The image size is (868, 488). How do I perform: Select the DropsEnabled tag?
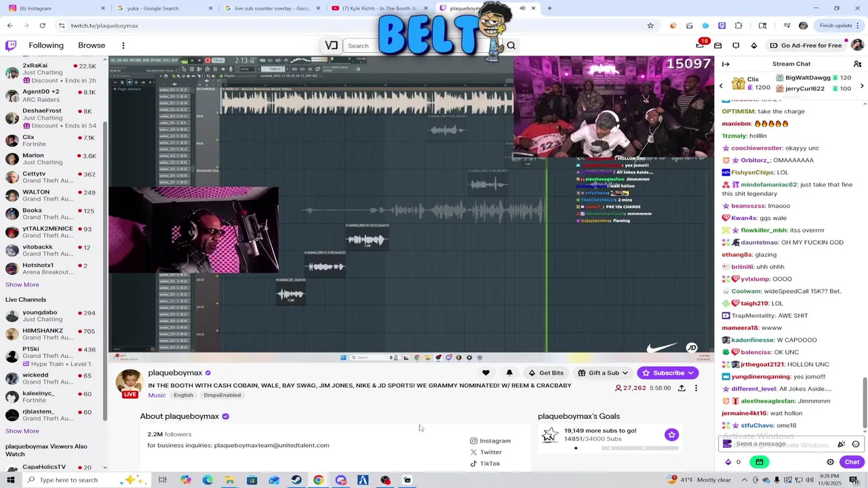(222, 395)
